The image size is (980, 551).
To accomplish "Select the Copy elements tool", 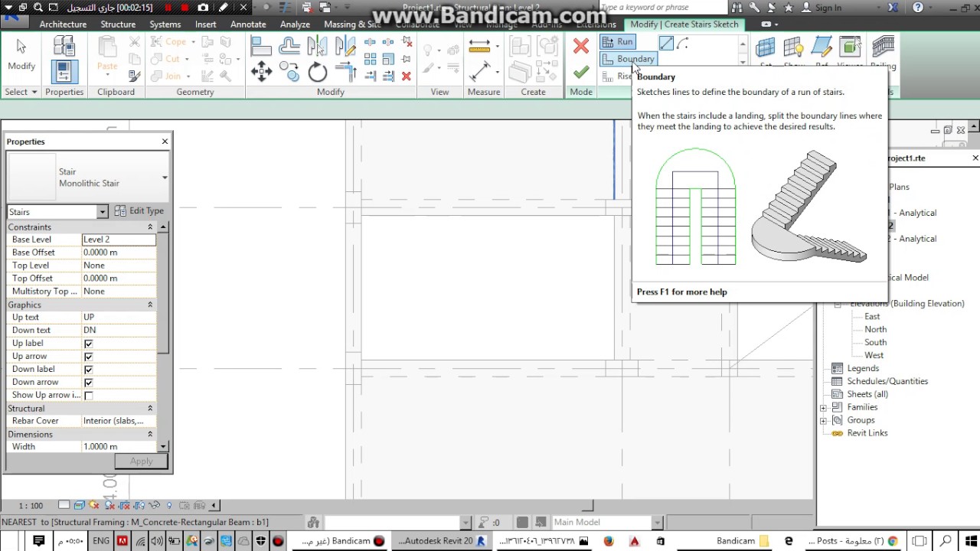I will tap(289, 73).
